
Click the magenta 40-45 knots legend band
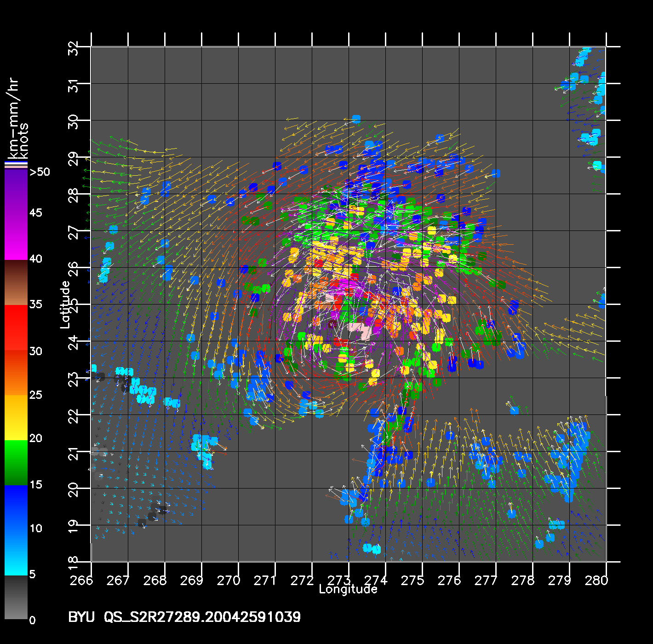(x=16, y=237)
